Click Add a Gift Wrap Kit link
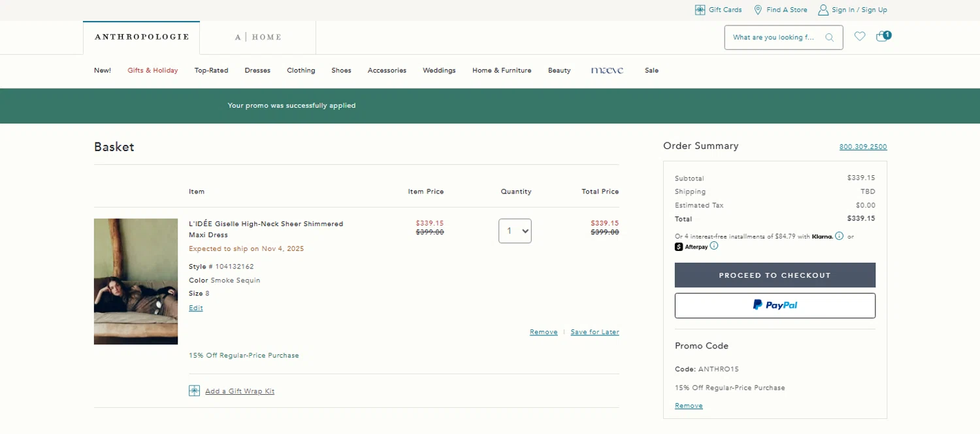Viewport: 980px width, 434px height. point(240,392)
